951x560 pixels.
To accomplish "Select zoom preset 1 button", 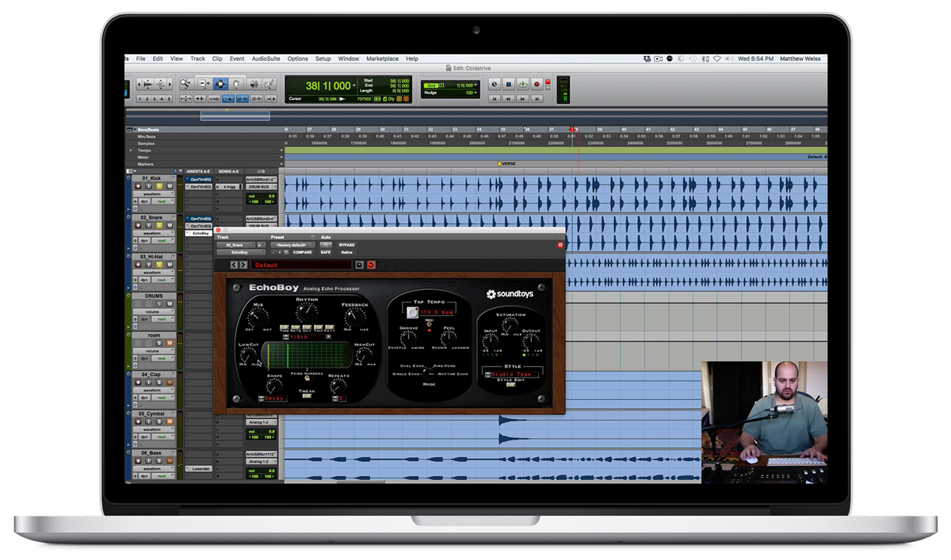I will pos(139,98).
